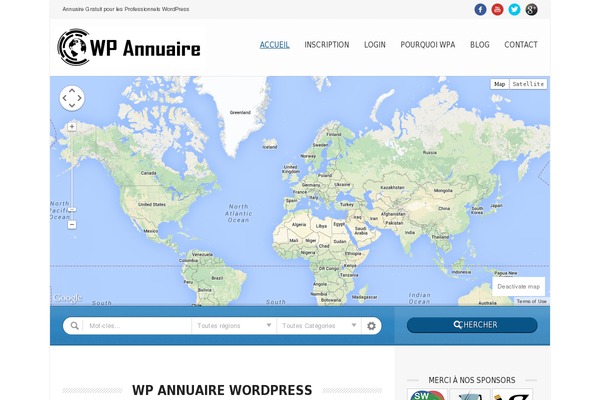Click the Russia label on the map

tap(430, 152)
